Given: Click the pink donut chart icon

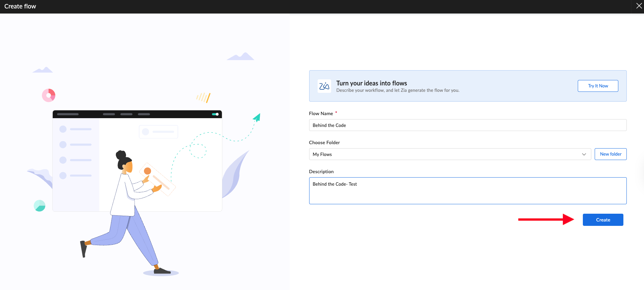Looking at the screenshot, I should click(x=49, y=95).
